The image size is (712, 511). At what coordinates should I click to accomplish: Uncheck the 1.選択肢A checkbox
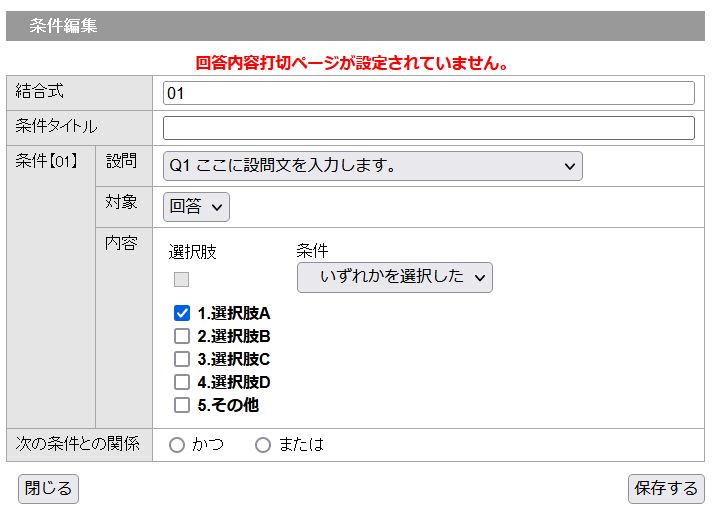(182, 313)
